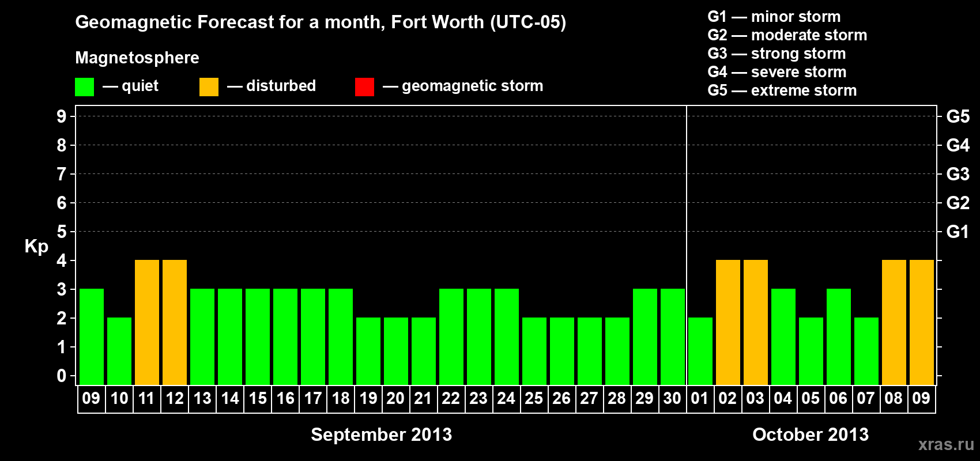Viewport: 980px width, 461px height.
Task: Click the Kp value 9 axis tick label
Action: pyautogui.click(x=62, y=116)
